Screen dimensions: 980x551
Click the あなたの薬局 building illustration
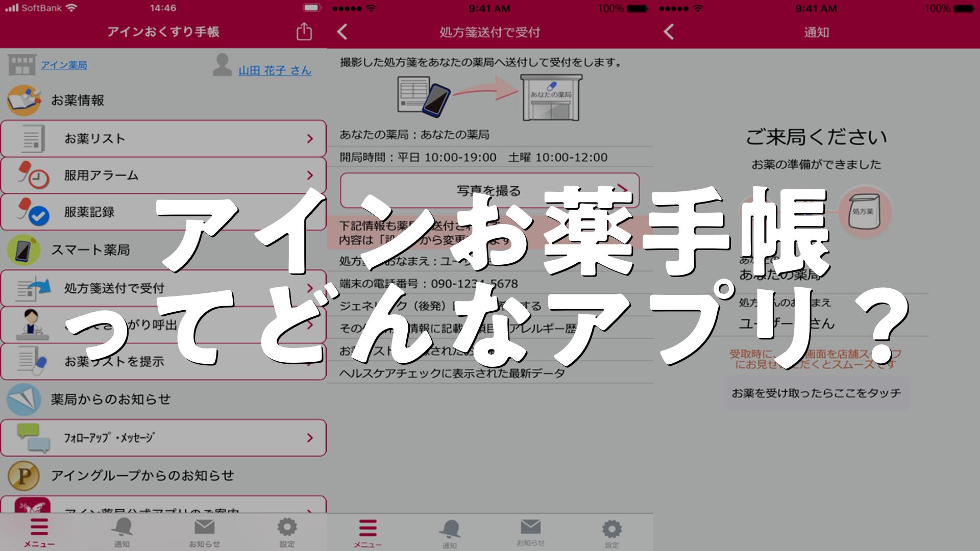point(551,97)
